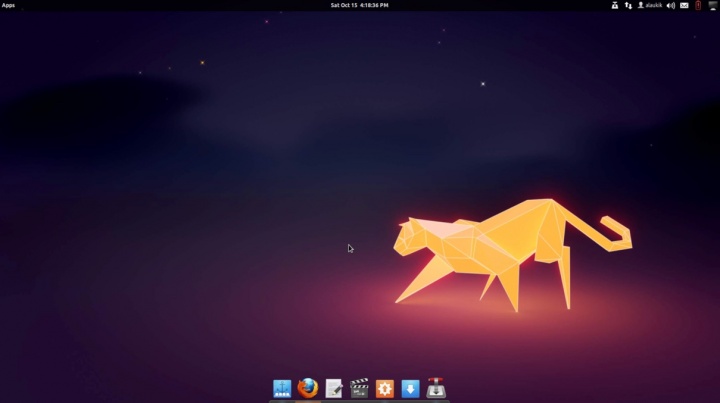This screenshot has height=403, width=720.
Task: Click the bright white star on wallpaper
Action: [483, 84]
